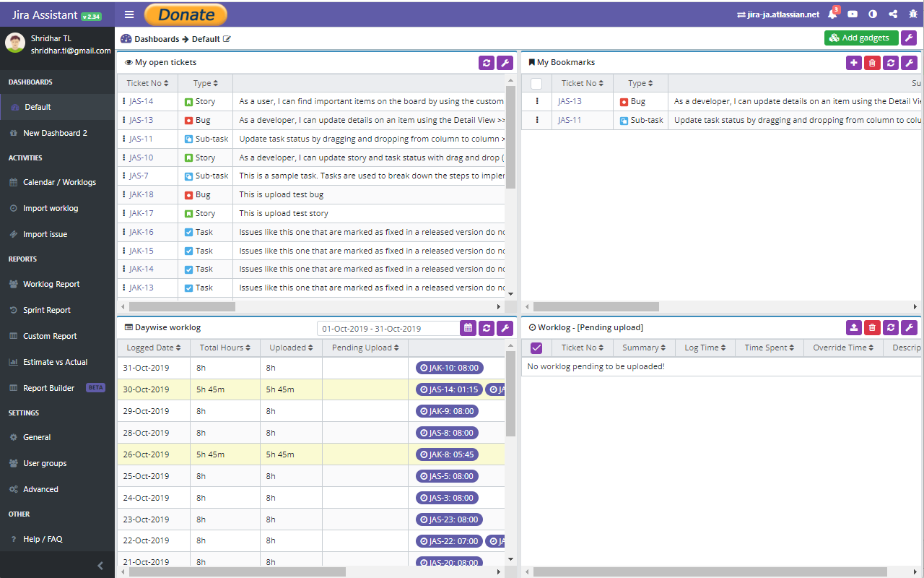Click the contrast theme switch icon
The height and width of the screenshot is (578, 924).
(873, 14)
